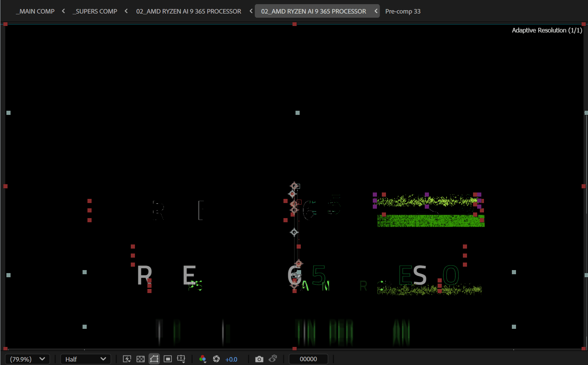Click the large gray R letter
The height and width of the screenshot is (365, 588).
(144, 275)
